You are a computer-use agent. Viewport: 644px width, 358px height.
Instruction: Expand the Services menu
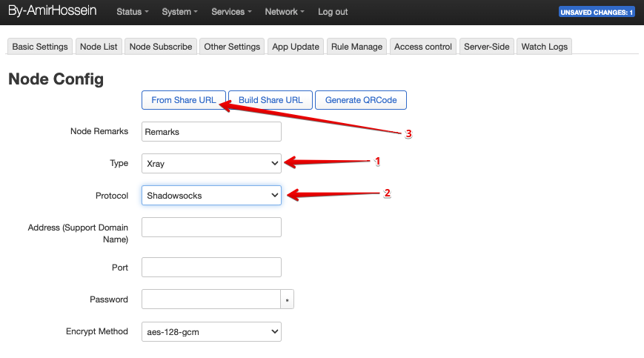click(231, 12)
